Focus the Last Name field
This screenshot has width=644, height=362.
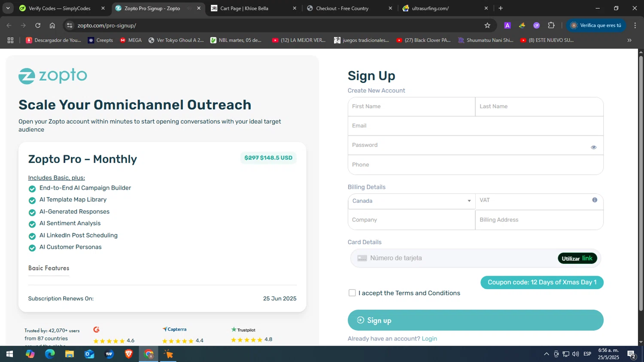[539, 106]
